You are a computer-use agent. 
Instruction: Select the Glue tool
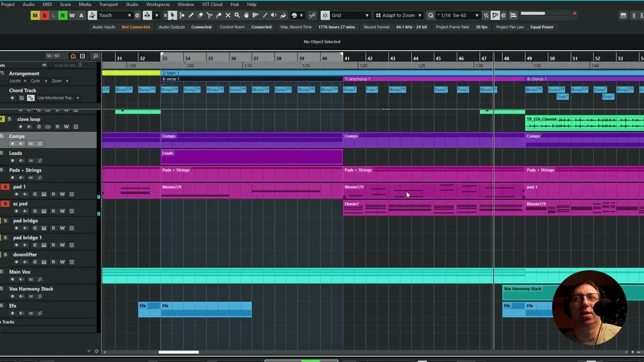(219, 15)
